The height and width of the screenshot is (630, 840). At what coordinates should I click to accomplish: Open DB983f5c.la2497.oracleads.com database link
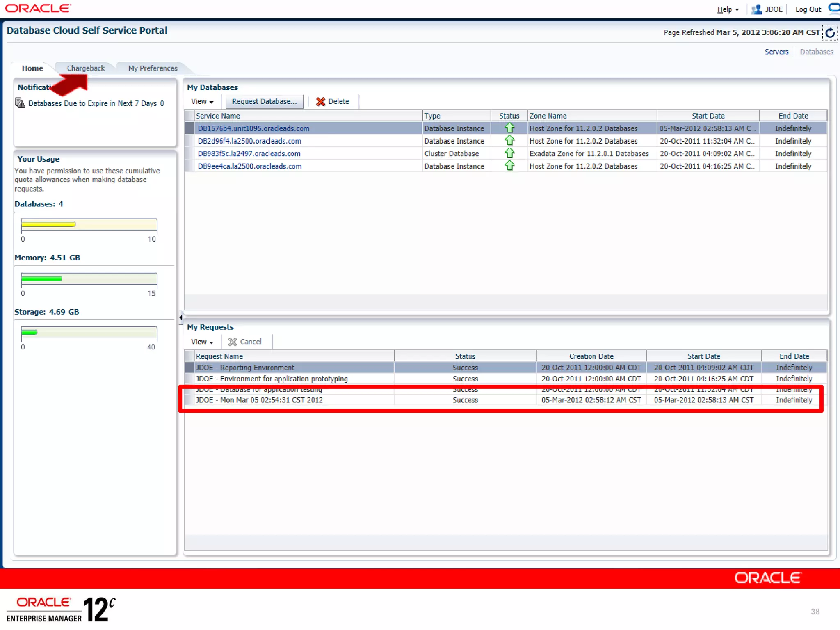249,154
